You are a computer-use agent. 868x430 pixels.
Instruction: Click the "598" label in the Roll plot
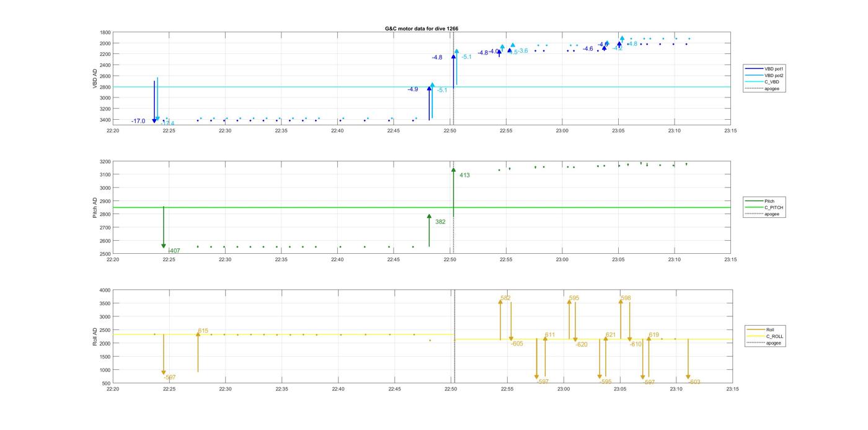click(x=626, y=298)
